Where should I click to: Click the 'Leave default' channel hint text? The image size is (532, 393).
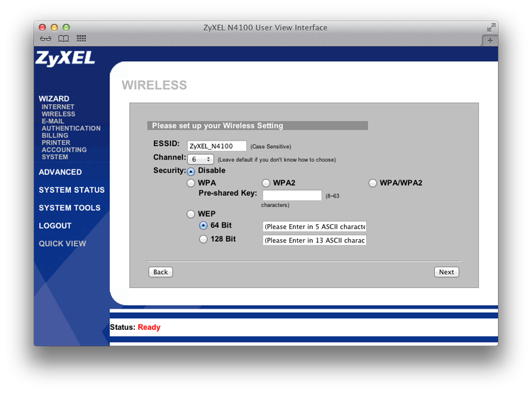tap(277, 160)
